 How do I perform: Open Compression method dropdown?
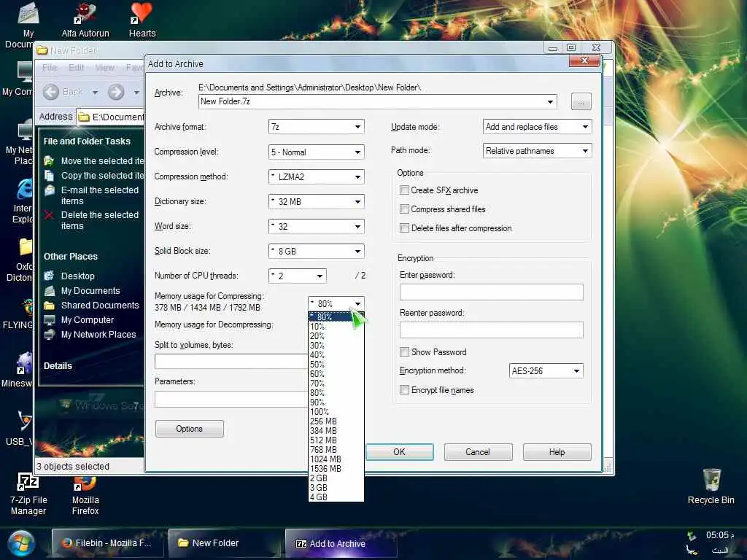pos(317,176)
